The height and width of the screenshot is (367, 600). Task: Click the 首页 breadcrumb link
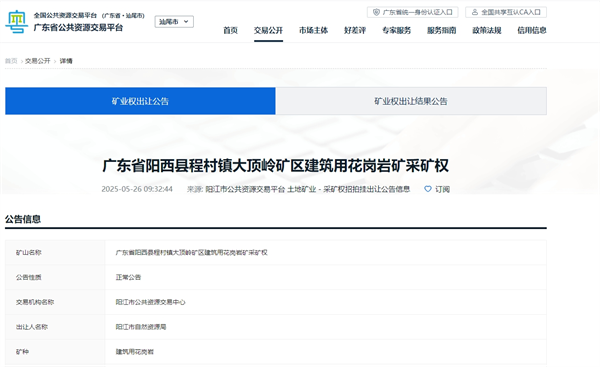click(x=11, y=61)
